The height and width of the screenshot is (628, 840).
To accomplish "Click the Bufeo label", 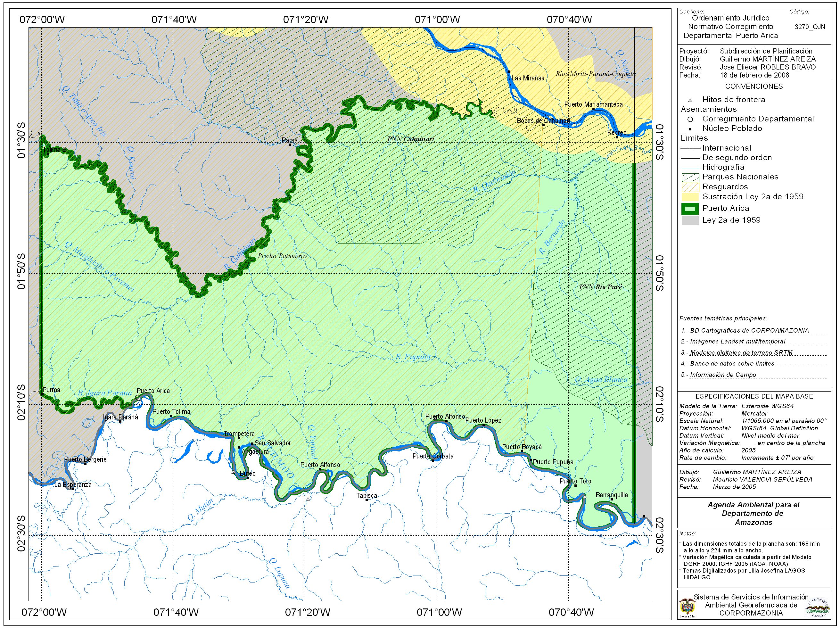I will click(x=248, y=474).
